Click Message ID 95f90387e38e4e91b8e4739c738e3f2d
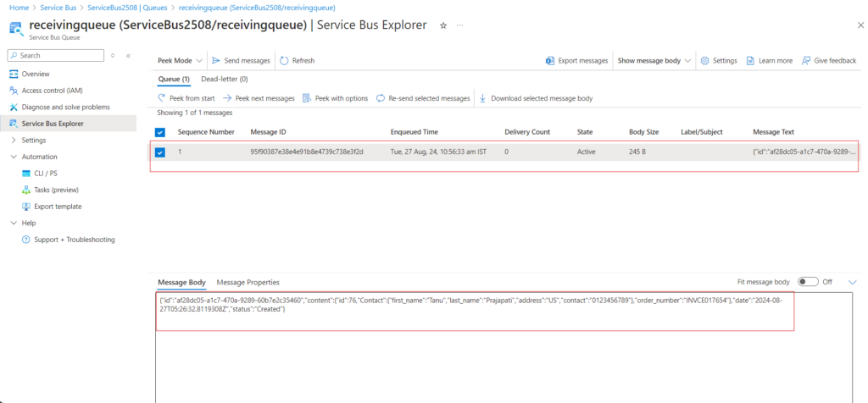 point(307,152)
